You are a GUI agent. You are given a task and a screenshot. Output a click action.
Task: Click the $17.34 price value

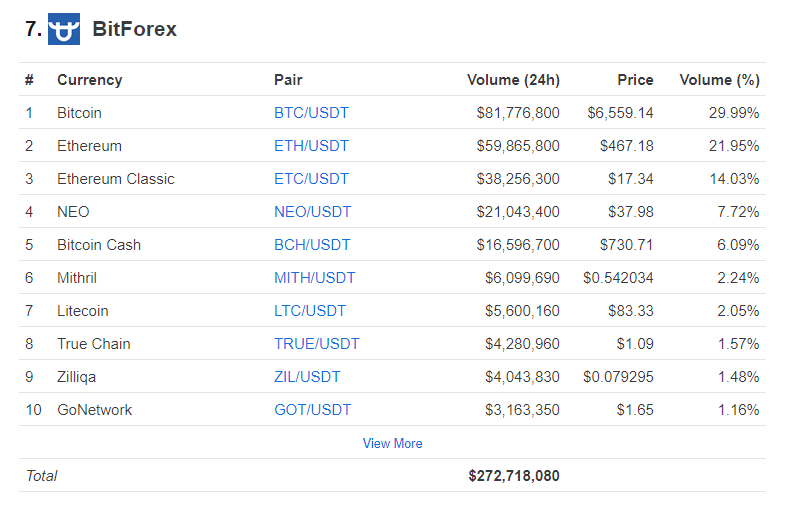(x=631, y=179)
